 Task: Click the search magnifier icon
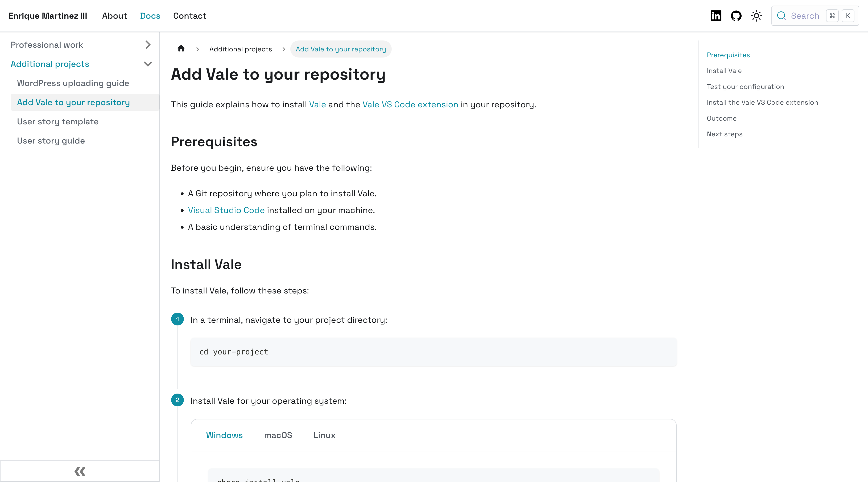coord(781,16)
